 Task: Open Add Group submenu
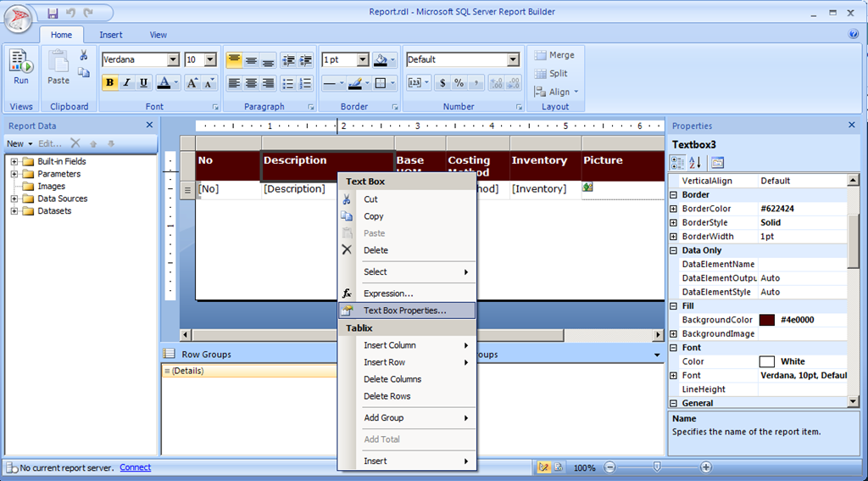[406, 418]
